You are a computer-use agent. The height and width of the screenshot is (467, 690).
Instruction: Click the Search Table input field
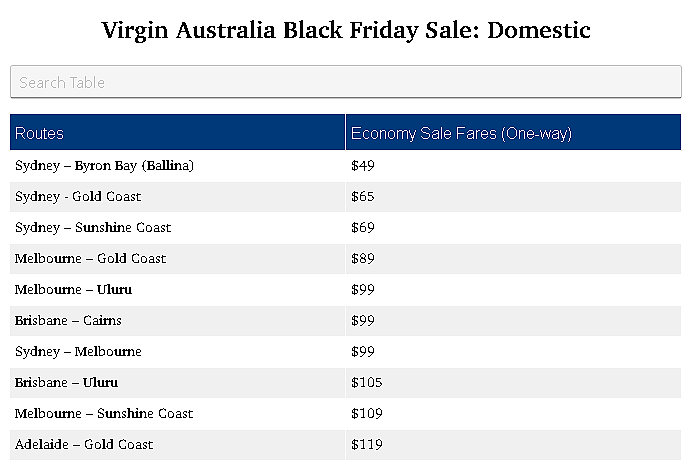point(346,82)
